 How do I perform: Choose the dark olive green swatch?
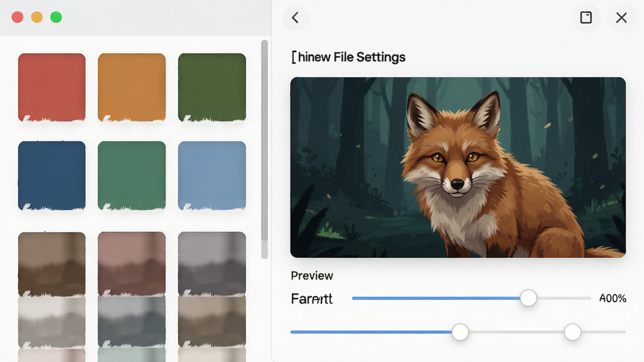212,87
